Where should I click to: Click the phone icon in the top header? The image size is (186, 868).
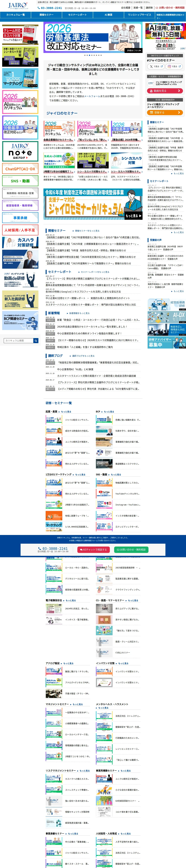tap(39, 8)
